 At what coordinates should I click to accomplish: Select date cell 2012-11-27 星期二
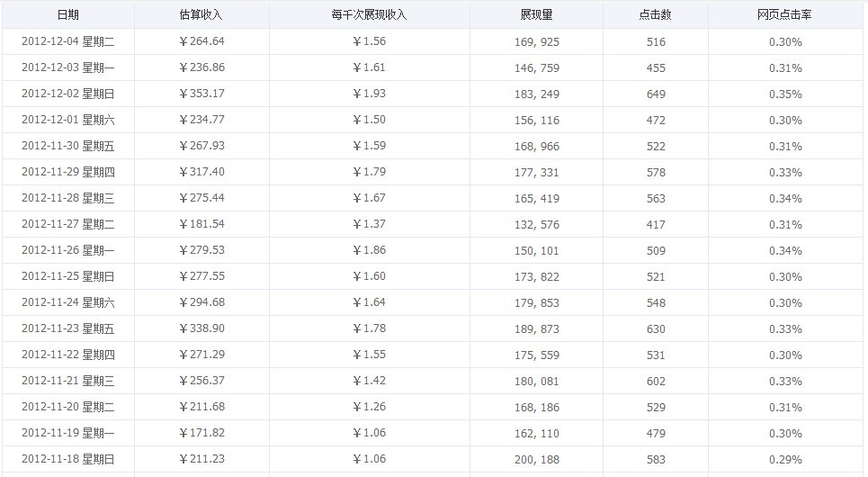(68, 224)
